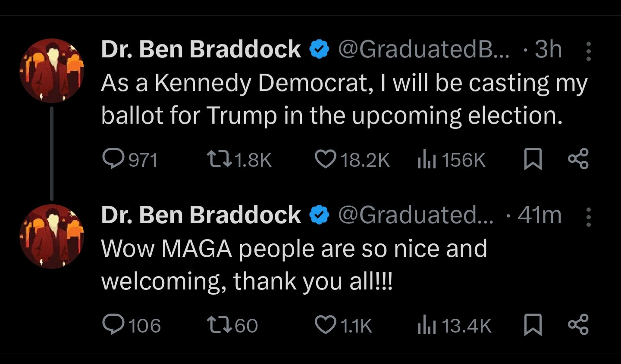
Task: Open Dr. Ben Braddock name on first tweet
Action: (x=201, y=49)
